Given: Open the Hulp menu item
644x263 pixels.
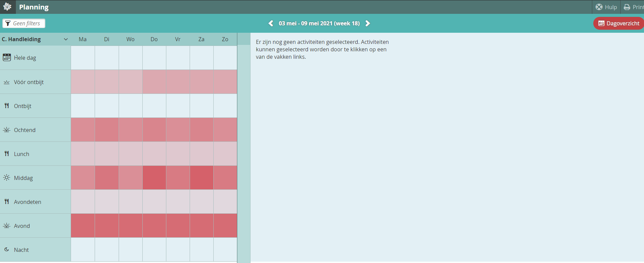Looking at the screenshot, I should pyautogui.click(x=606, y=7).
